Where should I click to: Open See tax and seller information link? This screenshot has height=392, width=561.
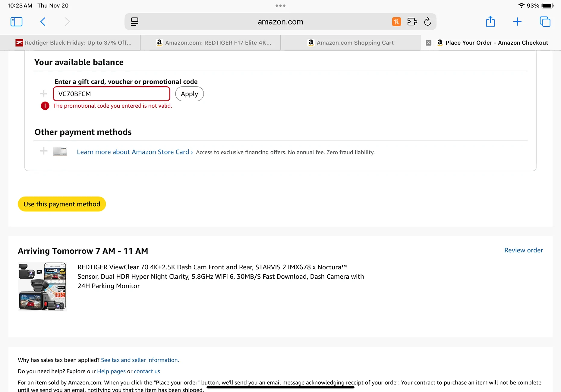pyautogui.click(x=140, y=360)
